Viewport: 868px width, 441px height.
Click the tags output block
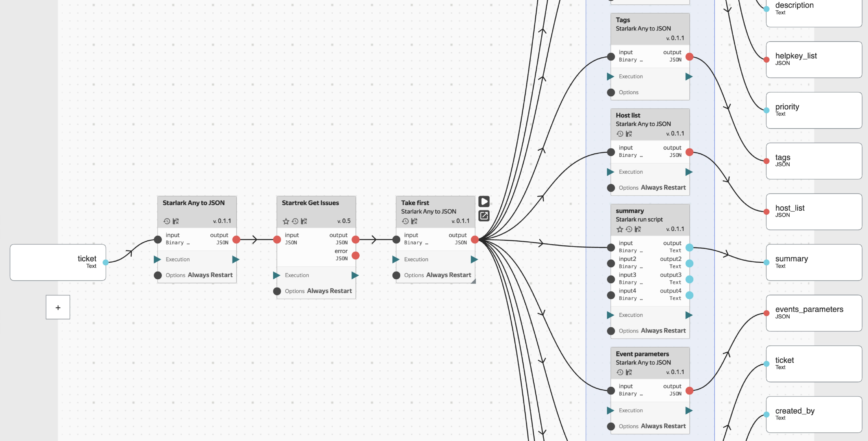point(814,161)
